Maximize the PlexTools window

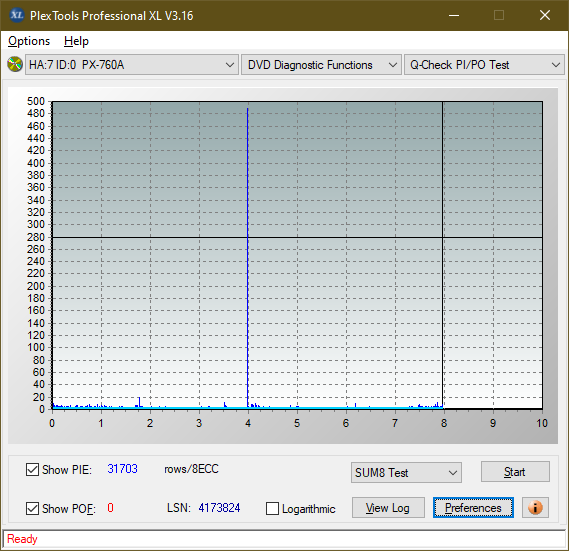coord(499,15)
